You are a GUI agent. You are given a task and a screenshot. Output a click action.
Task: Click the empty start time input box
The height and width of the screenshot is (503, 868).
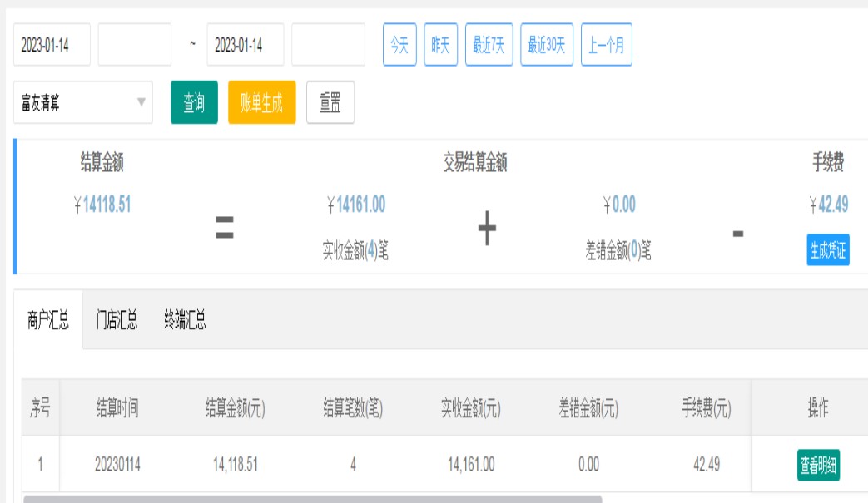coord(134,45)
